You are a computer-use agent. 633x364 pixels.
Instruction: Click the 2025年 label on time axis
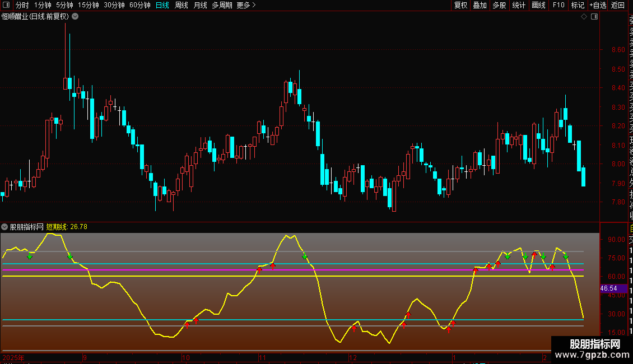tap(13, 357)
